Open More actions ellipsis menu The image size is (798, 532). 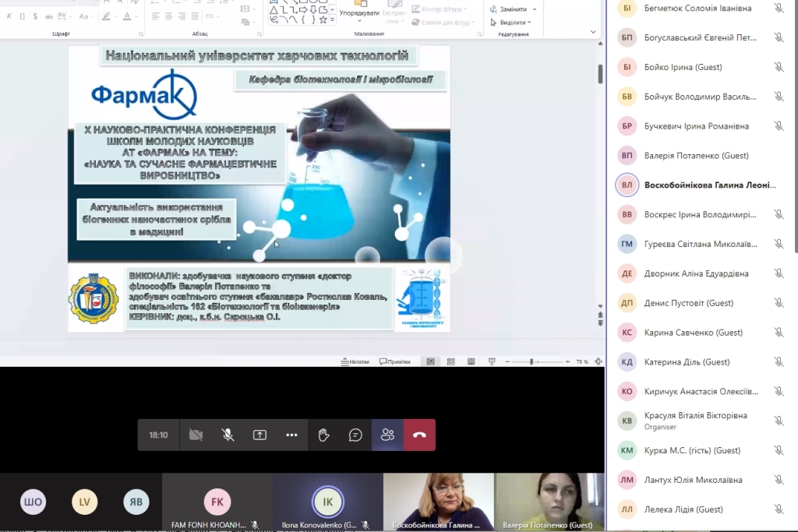[291, 435]
